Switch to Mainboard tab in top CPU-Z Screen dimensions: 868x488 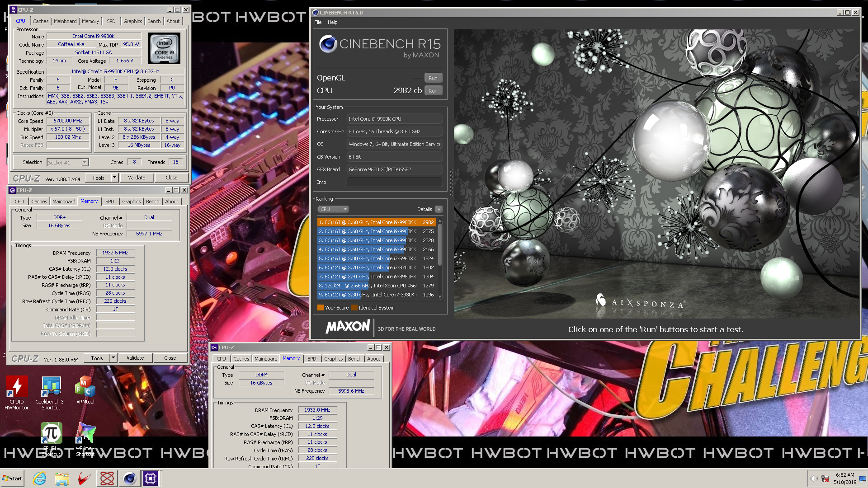(x=65, y=21)
